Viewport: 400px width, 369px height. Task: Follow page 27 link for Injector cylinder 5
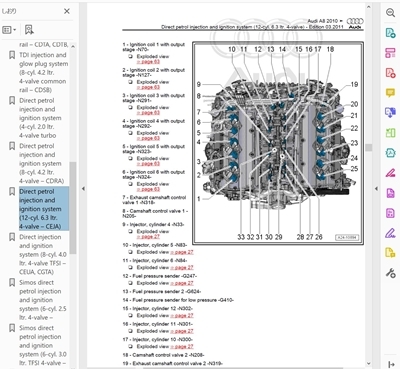point(182,252)
